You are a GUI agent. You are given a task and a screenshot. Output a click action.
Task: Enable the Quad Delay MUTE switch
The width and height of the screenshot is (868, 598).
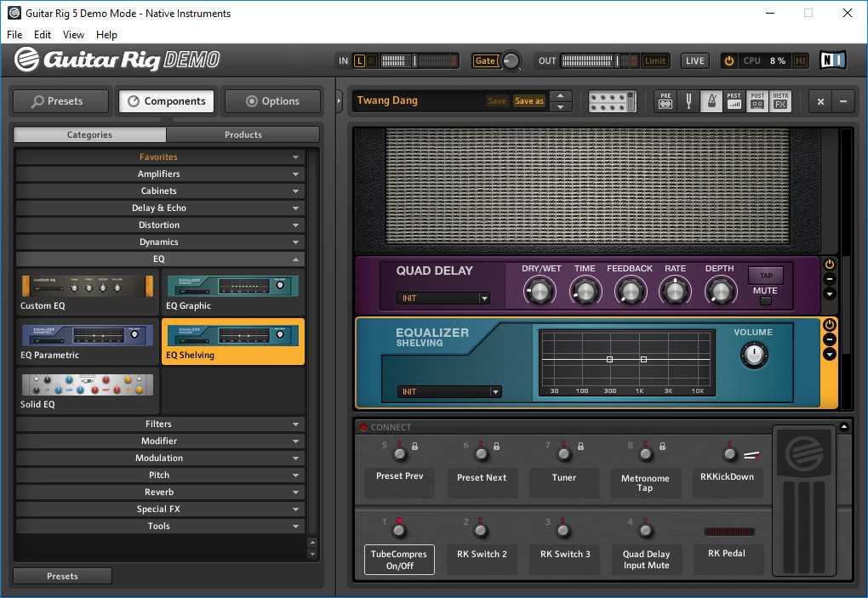pos(765,300)
